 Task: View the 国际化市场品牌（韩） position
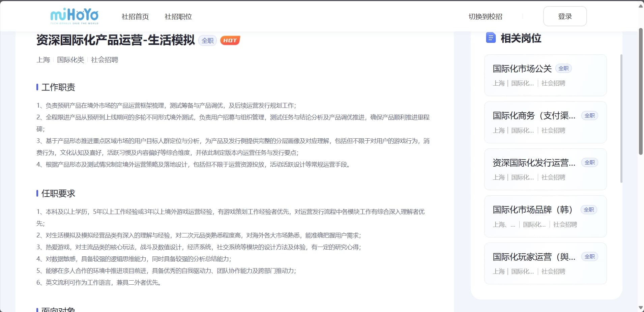[x=533, y=210]
